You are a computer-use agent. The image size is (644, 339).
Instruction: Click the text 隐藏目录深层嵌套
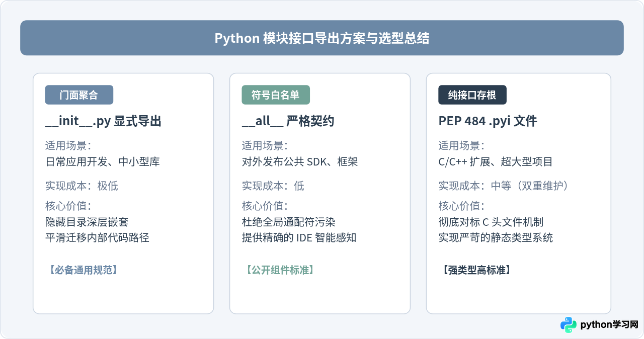87,222
